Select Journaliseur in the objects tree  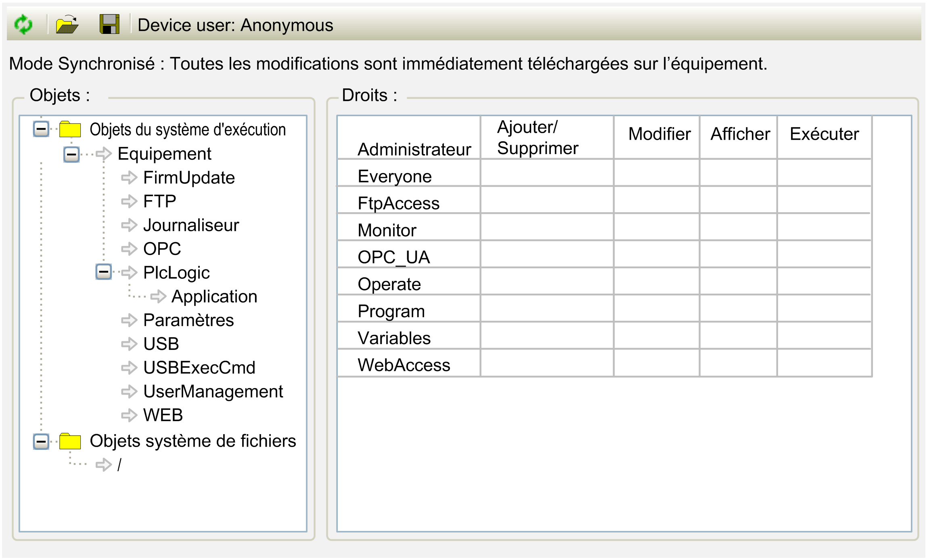[191, 225]
